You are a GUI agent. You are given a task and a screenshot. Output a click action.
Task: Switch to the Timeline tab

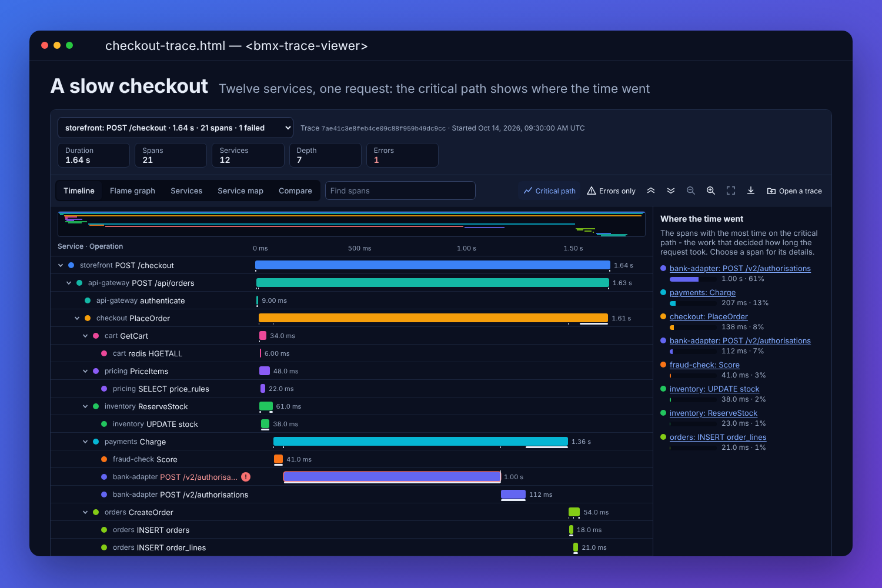(x=79, y=191)
